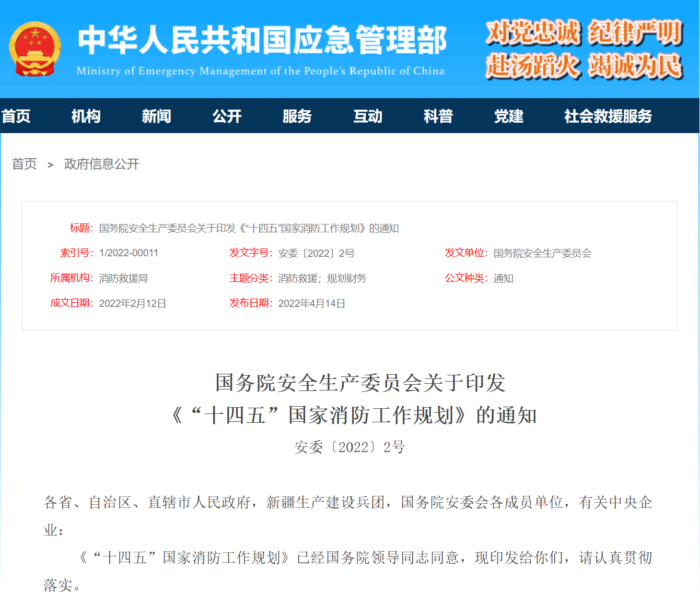Screen dimensions: 700x593
Task: Click the paragraph starting 各省、自治区、直辖市
Action: [348, 516]
